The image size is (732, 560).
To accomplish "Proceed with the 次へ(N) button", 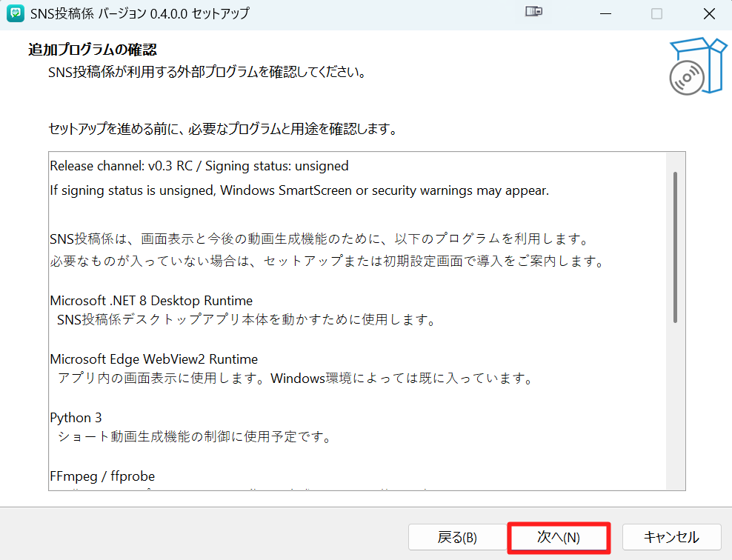I will [559, 537].
